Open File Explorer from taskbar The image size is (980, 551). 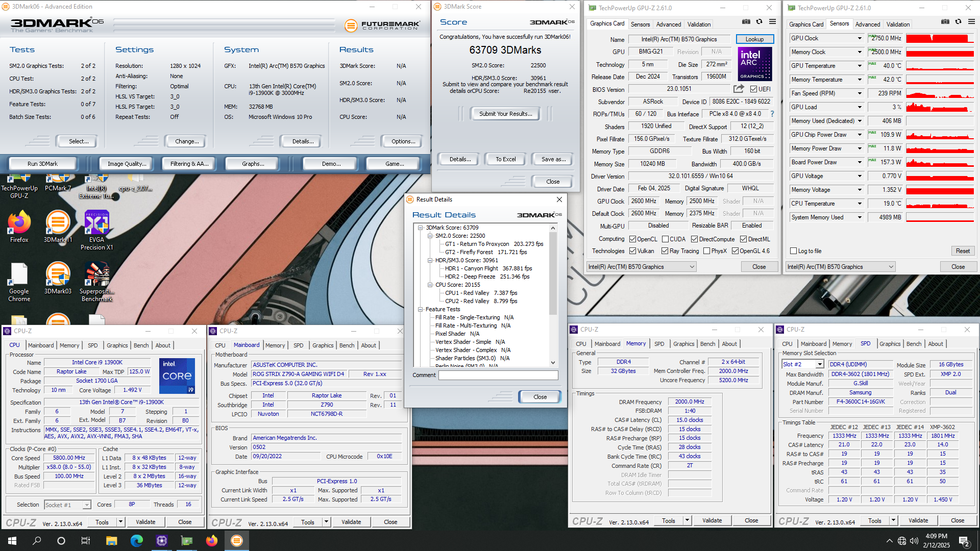tap(111, 541)
